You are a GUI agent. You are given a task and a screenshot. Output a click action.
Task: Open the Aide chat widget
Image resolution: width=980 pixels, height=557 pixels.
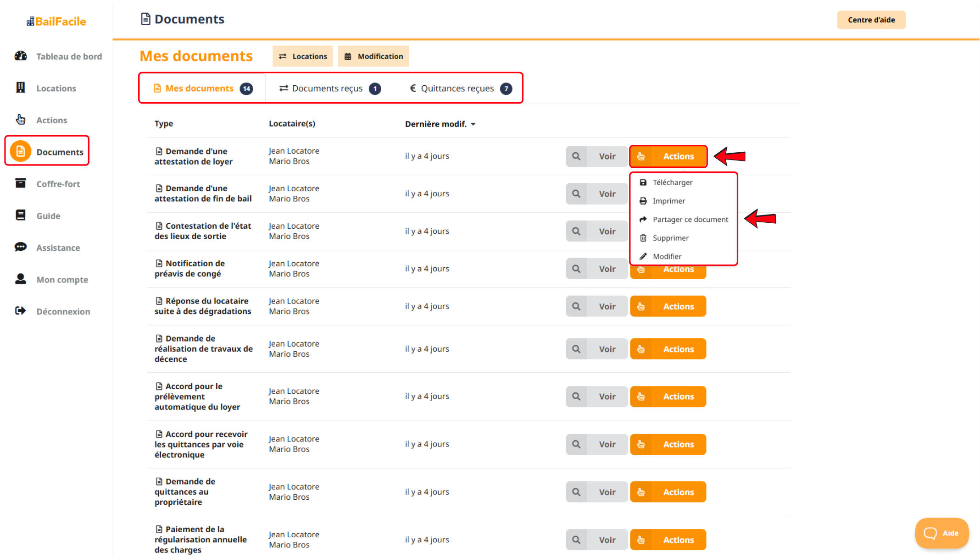tap(941, 533)
